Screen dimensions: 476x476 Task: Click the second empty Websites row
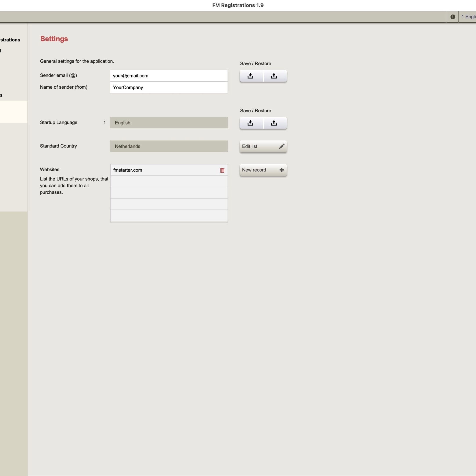click(x=169, y=193)
